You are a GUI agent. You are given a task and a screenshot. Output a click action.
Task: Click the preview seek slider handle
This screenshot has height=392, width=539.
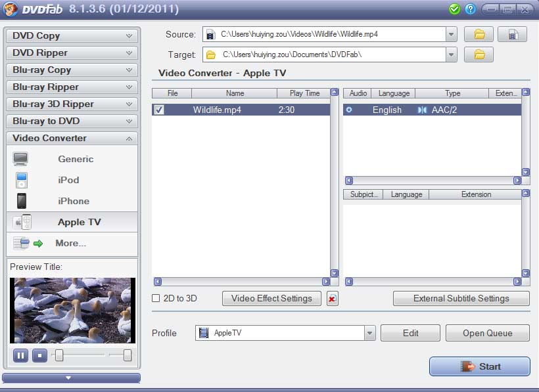[59, 355]
